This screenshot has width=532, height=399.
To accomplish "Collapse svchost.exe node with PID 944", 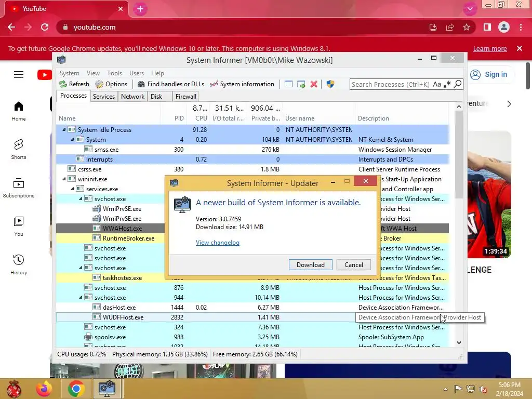I will click(x=81, y=297).
